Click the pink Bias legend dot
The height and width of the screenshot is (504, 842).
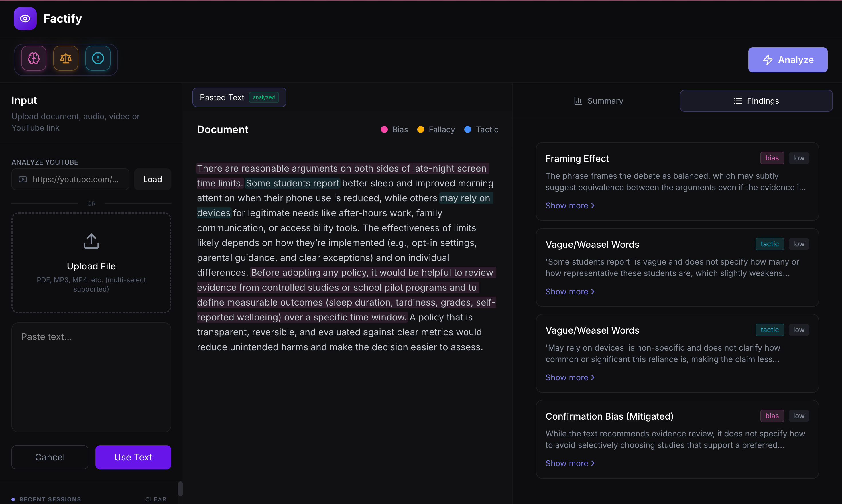[384, 129]
